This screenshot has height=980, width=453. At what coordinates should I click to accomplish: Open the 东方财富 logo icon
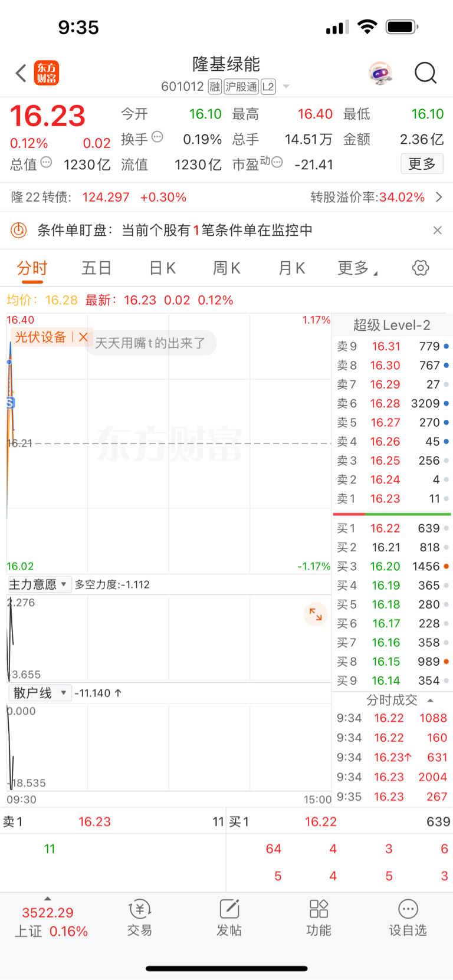tap(47, 73)
